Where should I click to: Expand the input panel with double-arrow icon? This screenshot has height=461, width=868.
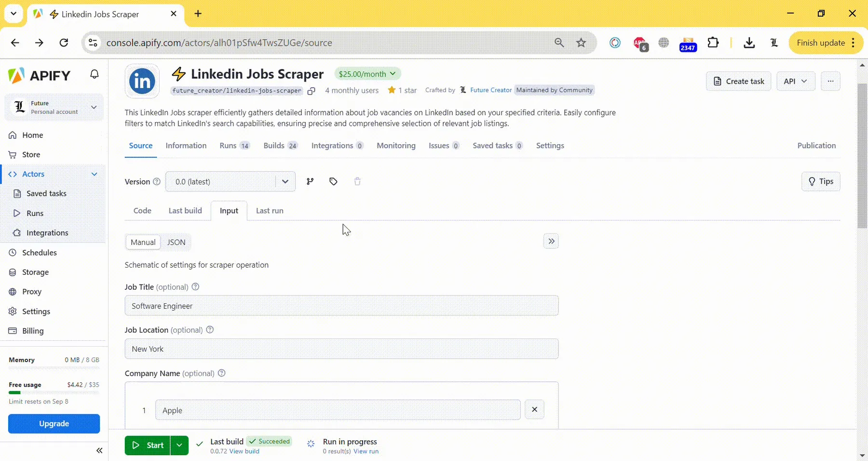(551, 241)
